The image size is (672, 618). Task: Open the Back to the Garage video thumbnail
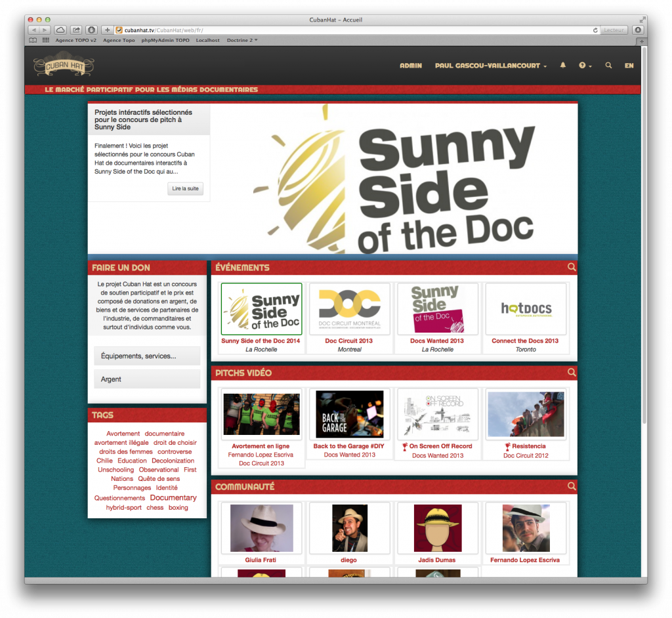click(x=349, y=414)
